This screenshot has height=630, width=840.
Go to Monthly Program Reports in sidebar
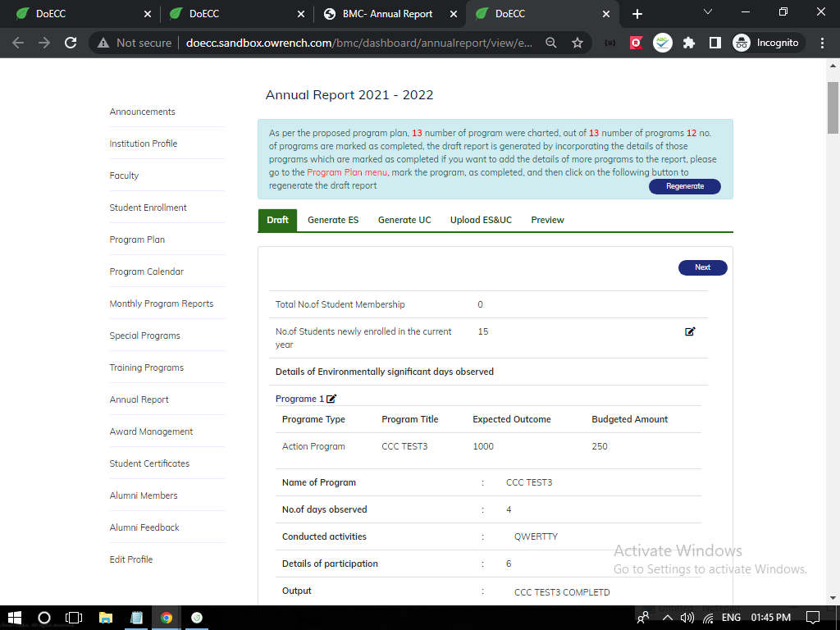point(162,304)
